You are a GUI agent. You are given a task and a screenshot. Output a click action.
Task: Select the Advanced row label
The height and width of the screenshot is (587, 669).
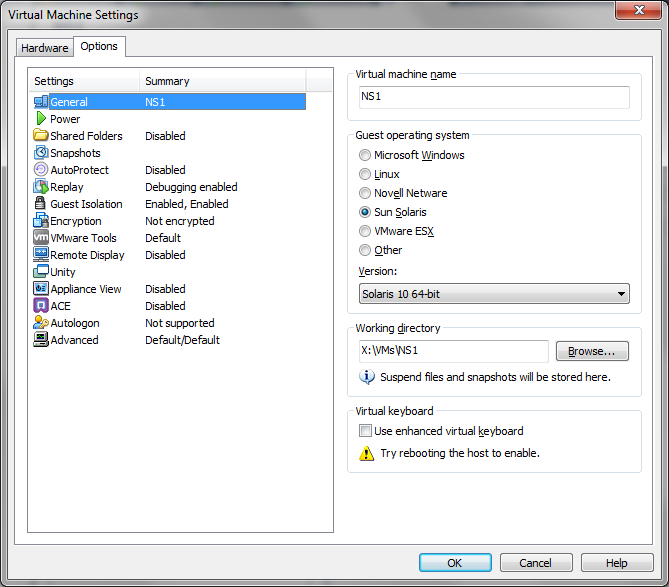(75, 340)
